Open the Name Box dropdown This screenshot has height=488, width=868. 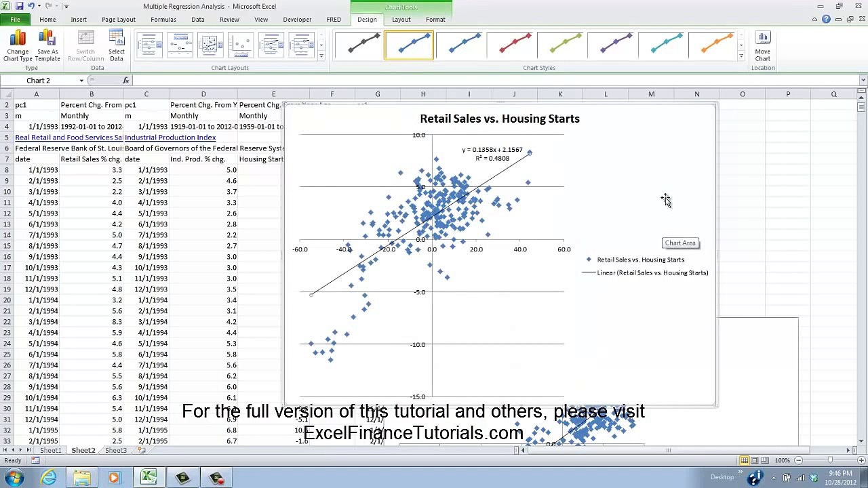(x=81, y=81)
